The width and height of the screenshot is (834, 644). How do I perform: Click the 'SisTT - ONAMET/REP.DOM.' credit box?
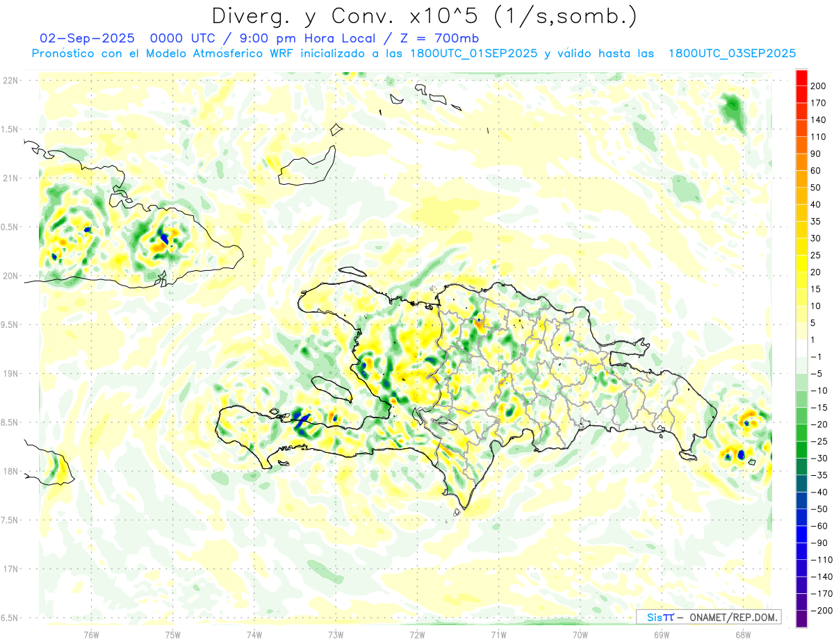click(x=708, y=617)
